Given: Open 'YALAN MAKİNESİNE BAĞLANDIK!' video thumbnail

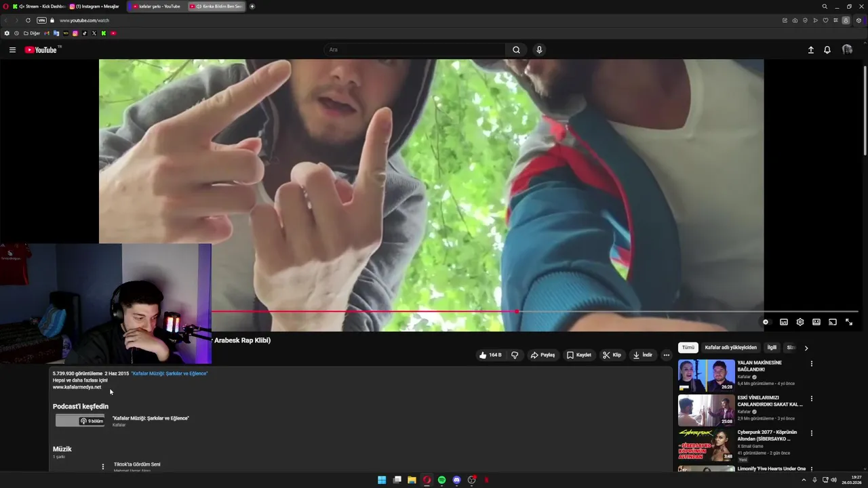Looking at the screenshot, I should point(707,375).
